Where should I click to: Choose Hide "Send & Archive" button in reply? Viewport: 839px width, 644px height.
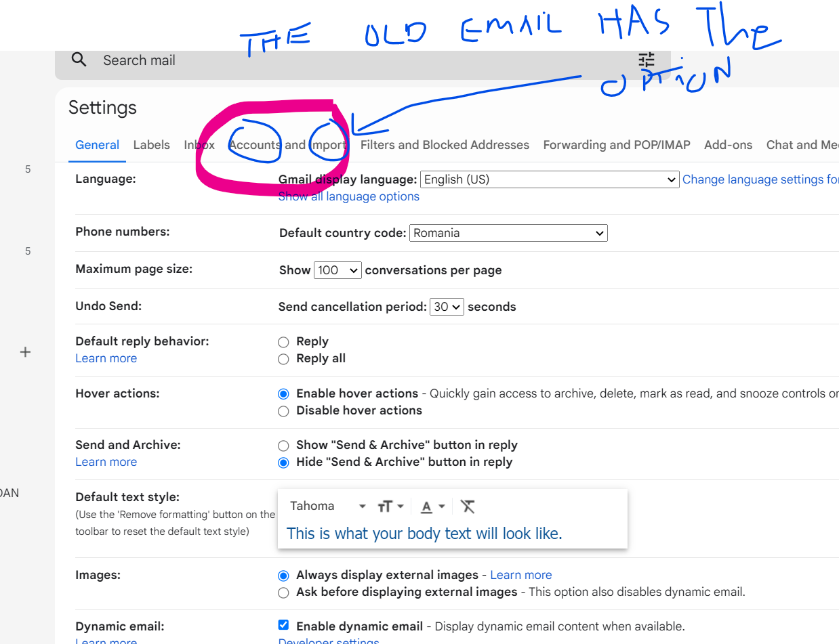point(283,463)
